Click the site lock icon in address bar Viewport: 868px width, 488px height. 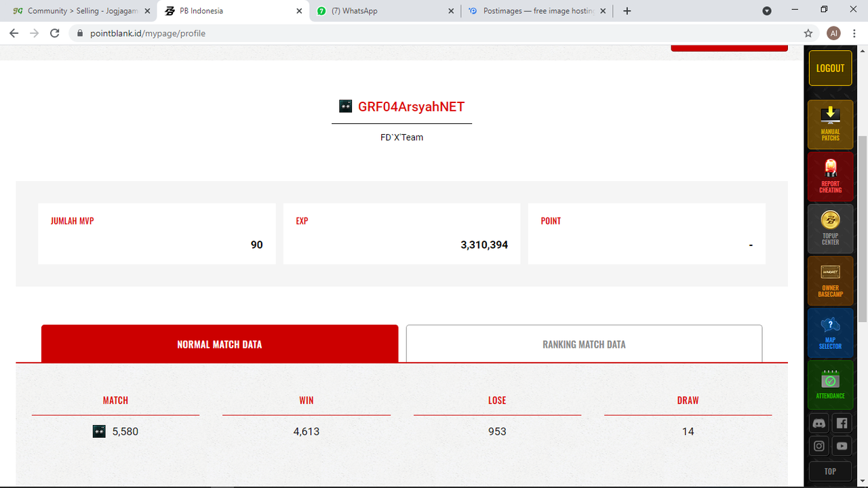point(80,33)
